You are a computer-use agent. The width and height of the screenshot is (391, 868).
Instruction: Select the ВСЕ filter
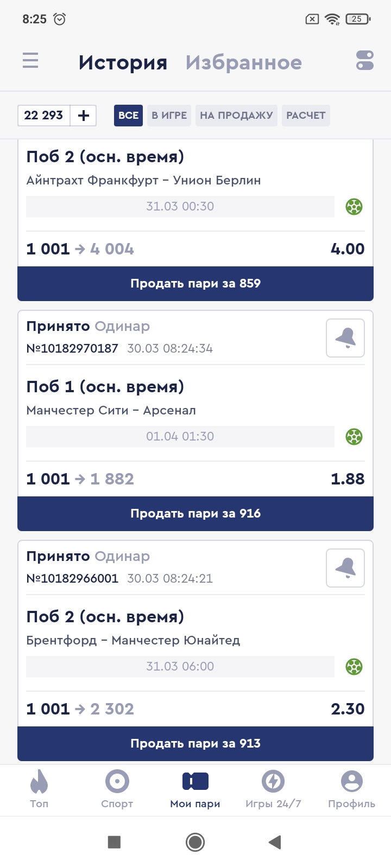[x=128, y=116]
